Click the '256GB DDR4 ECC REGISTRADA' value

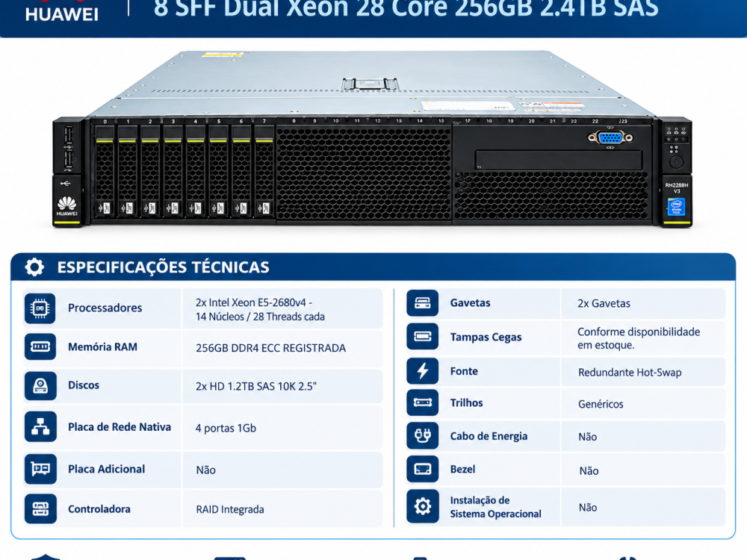click(x=270, y=348)
